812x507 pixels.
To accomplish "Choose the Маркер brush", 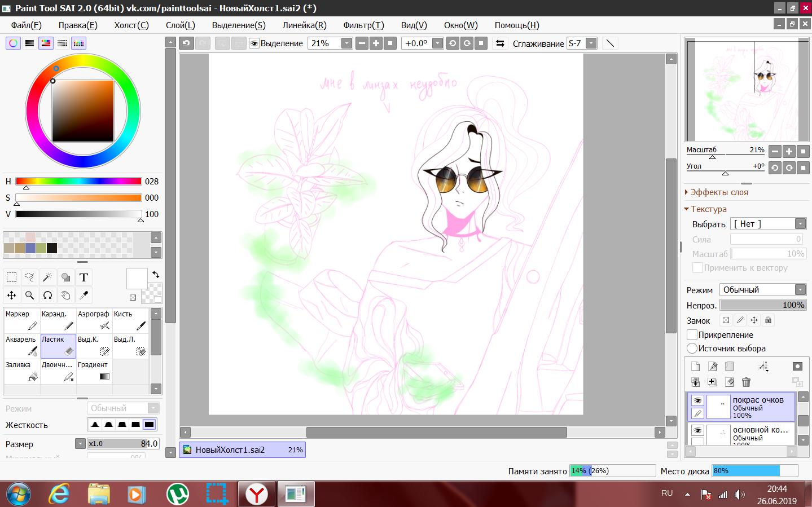I will click(x=21, y=320).
